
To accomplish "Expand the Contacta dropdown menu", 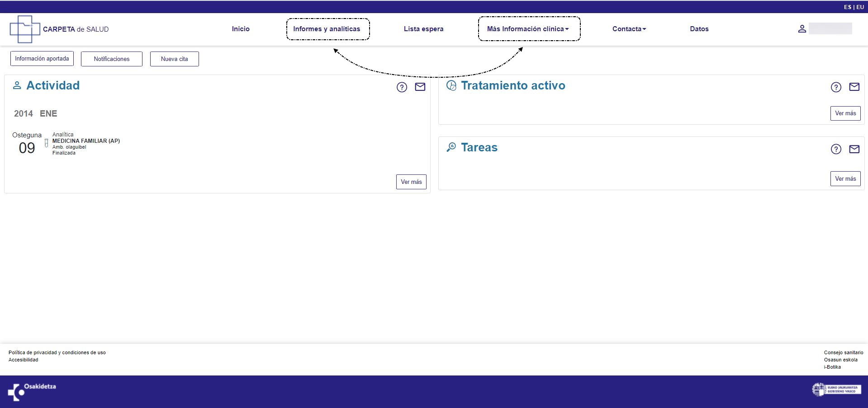I will (x=629, y=29).
